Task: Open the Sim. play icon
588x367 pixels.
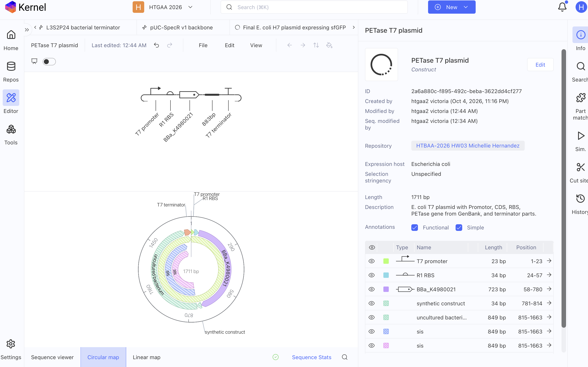Action: pos(581,136)
